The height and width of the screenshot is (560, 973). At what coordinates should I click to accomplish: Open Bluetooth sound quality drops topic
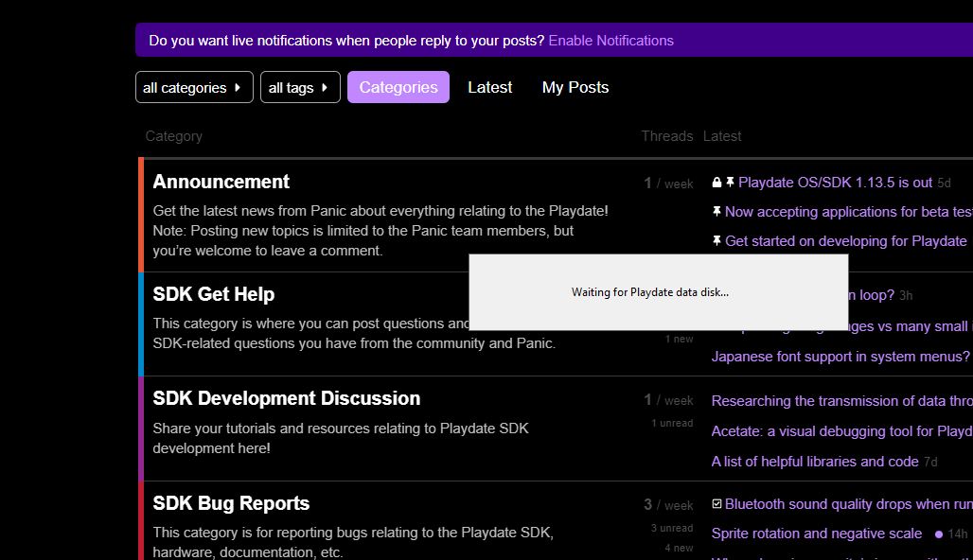pyautogui.click(x=849, y=504)
